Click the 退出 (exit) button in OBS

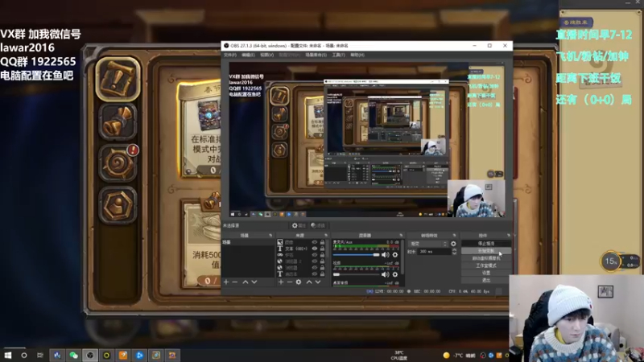(x=486, y=280)
